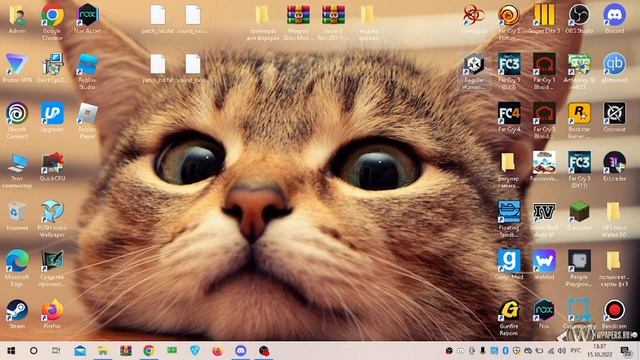This screenshot has width=640, height=360.
Task: Click Bluetooth icon in system tray
Action: [x=505, y=351]
